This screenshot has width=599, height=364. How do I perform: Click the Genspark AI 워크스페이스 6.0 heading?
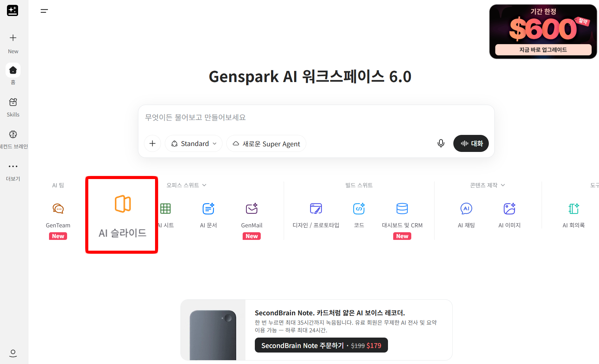[x=310, y=76]
